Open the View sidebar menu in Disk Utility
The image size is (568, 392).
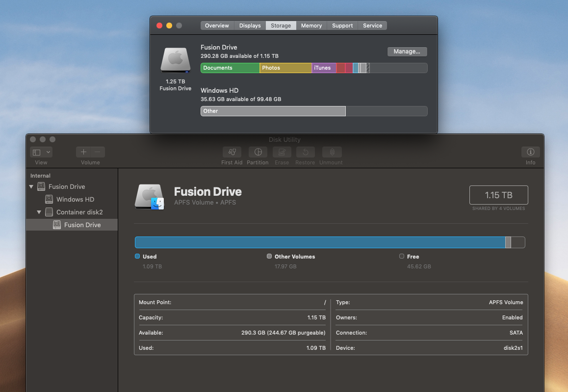(41, 152)
